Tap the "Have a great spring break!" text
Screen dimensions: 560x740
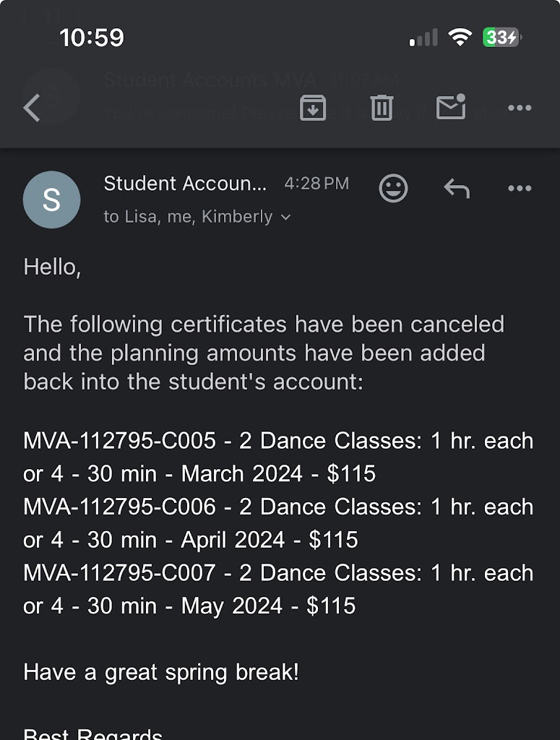[x=161, y=672]
